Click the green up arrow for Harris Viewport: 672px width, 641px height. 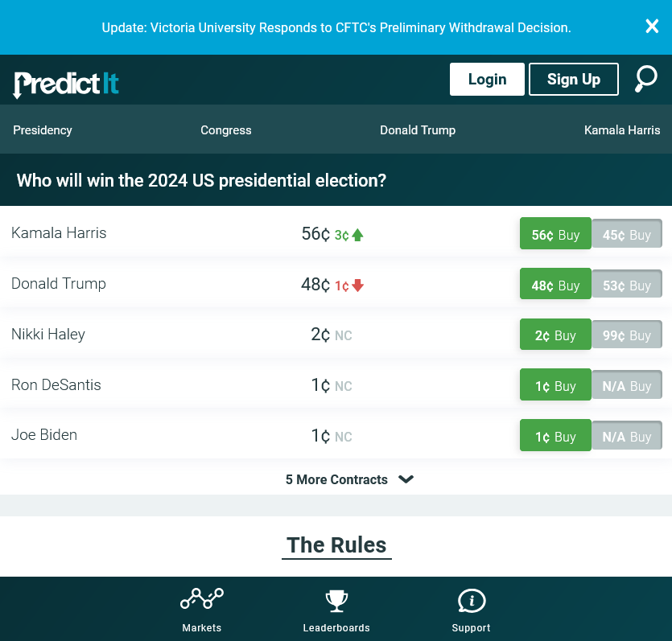point(357,235)
